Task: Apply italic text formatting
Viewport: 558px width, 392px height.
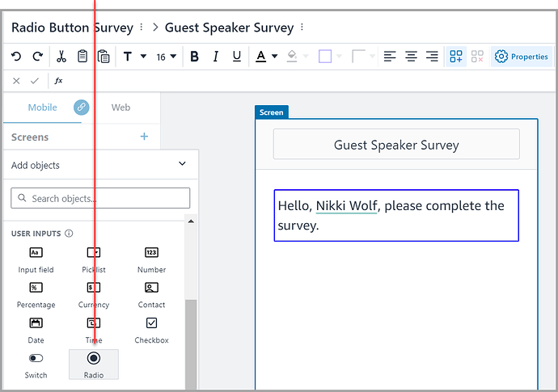Action: coord(215,57)
